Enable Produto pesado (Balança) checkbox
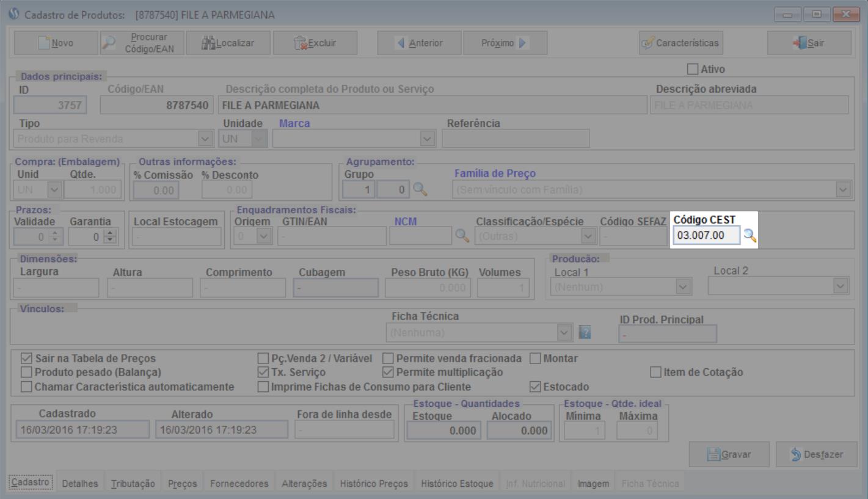Viewport: 868px width, 499px height. (x=26, y=372)
